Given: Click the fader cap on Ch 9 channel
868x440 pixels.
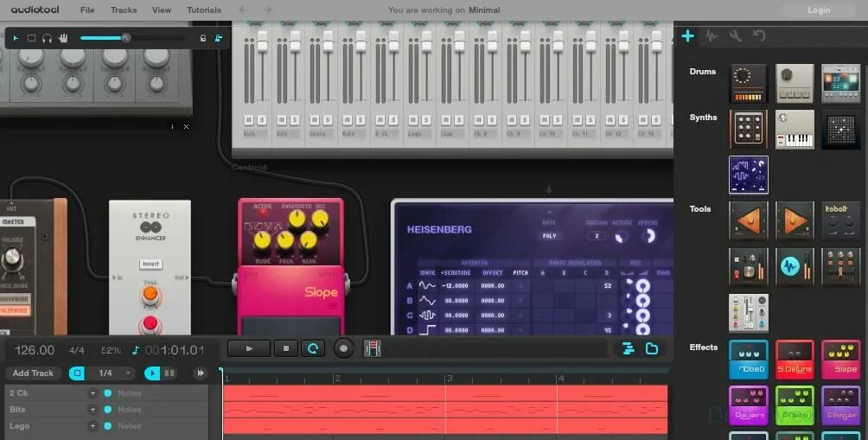Looking at the screenshot, I should pyautogui.click(x=526, y=41).
